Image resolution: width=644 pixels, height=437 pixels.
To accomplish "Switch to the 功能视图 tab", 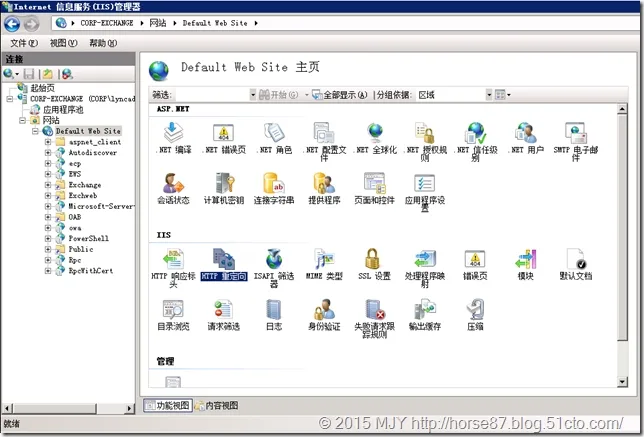I will pyautogui.click(x=168, y=405).
